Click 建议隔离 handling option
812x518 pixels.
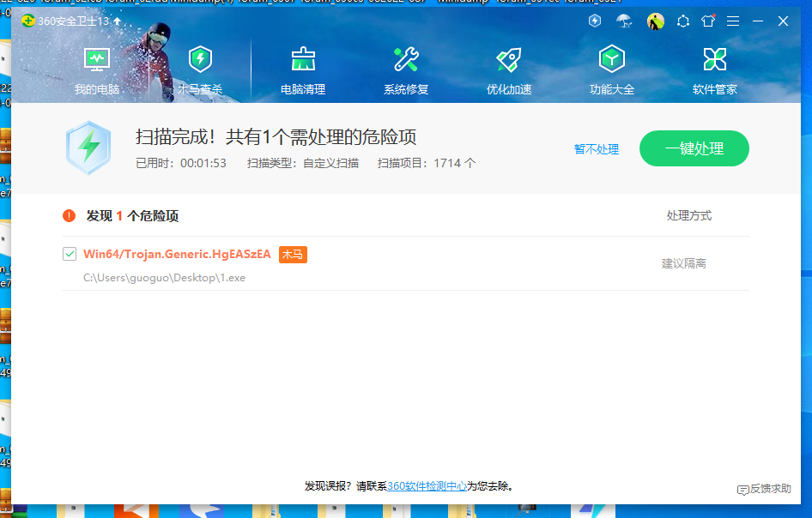683,263
